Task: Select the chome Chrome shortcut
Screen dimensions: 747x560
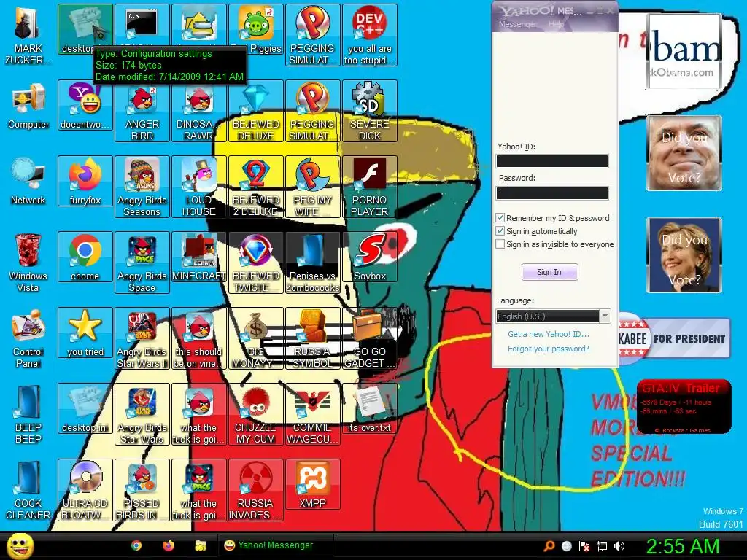Action: click(85, 257)
